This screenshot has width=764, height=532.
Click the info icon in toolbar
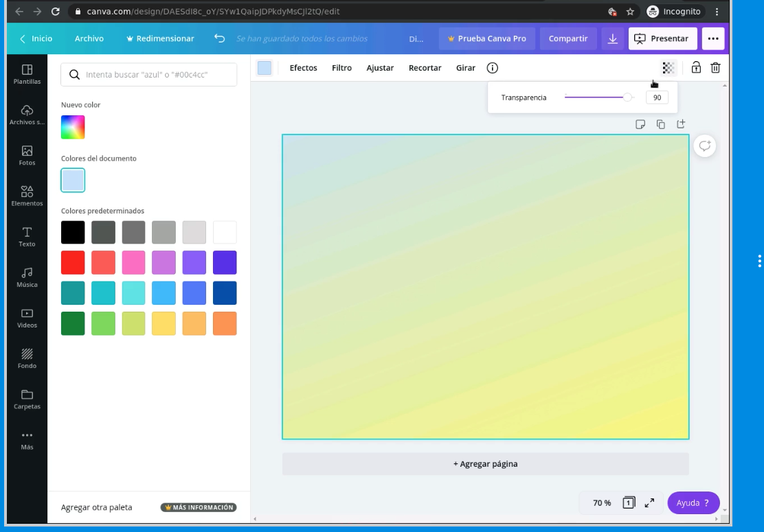coord(492,68)
